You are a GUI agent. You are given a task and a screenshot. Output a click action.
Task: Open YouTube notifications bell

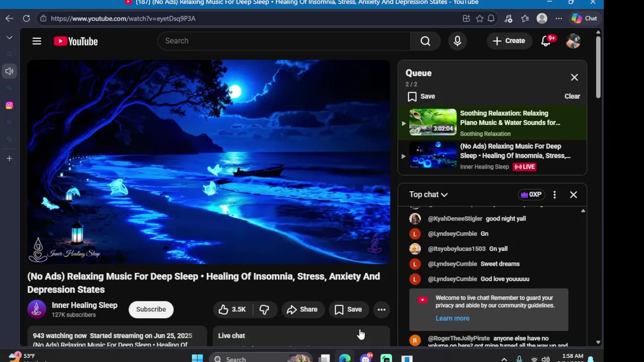(546, 41)
